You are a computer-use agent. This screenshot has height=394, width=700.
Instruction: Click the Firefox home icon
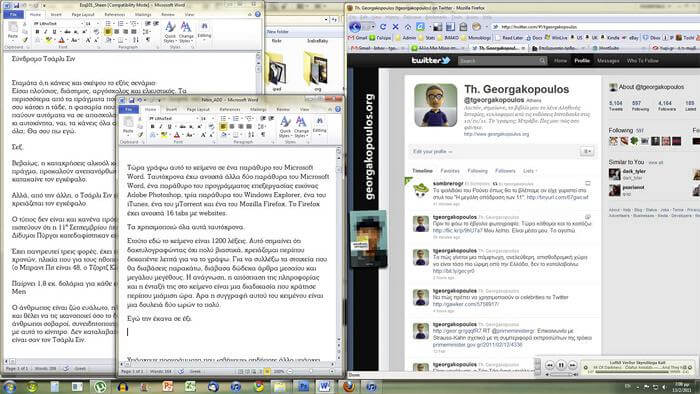tap(408, 27)
